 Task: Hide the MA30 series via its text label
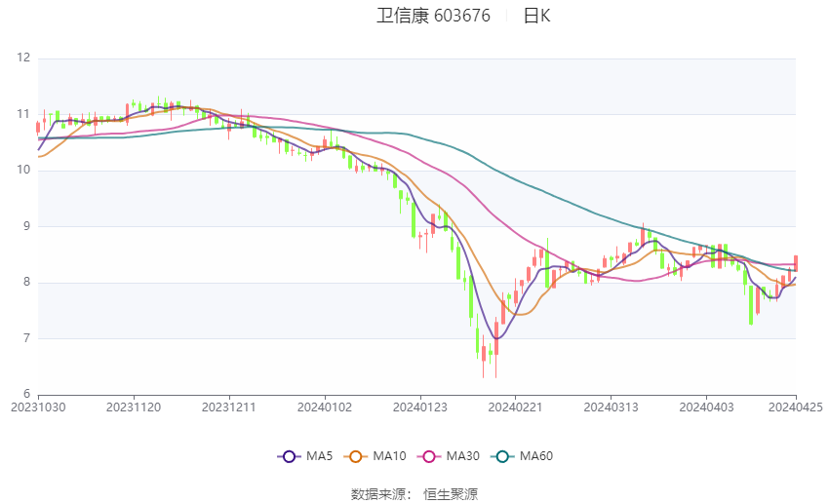461,455
